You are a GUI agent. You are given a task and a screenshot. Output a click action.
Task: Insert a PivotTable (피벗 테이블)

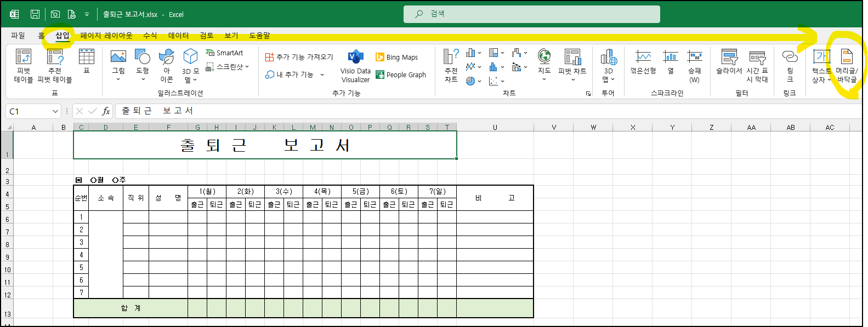(24, 66)
